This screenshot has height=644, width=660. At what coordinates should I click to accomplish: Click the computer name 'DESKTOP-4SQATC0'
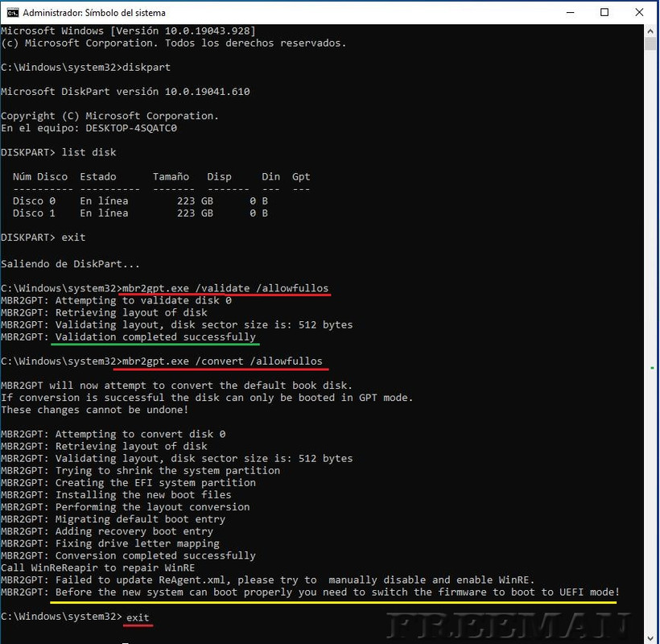[x=131, y=128]
